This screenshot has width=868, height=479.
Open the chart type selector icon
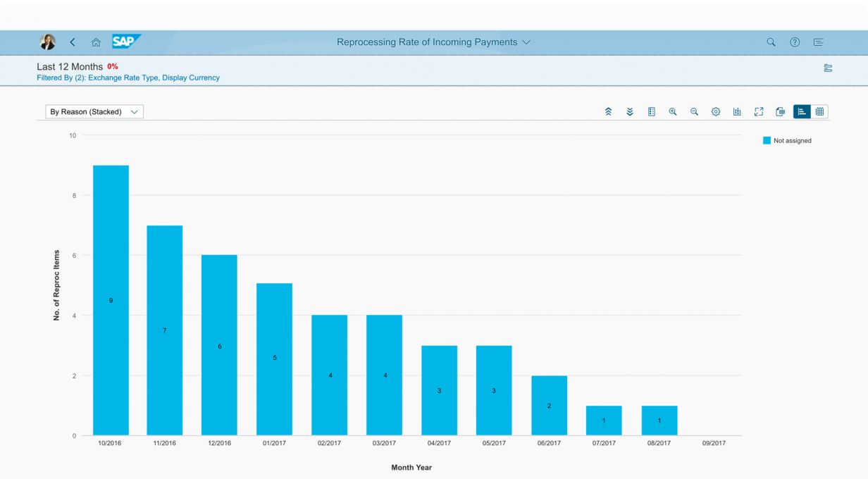737,112
